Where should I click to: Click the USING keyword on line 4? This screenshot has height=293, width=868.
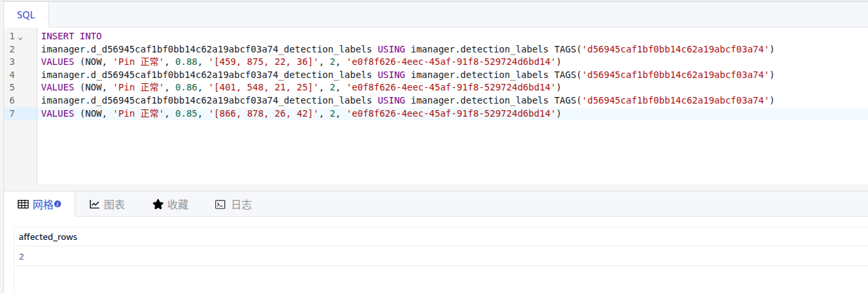click(x=391, y=75)
